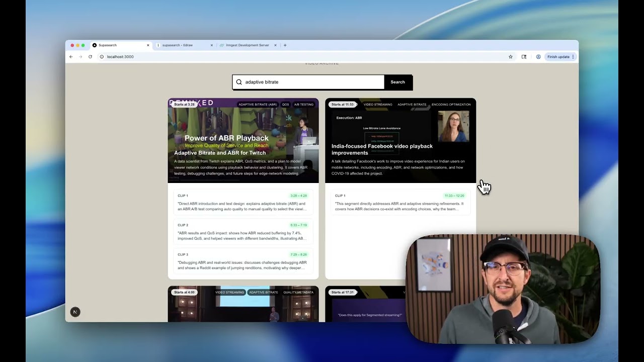Screen dimensions: 644x362
Task: Click the 3:28 – 4:28 timestamp badge
Action: (x=298, y=196)
